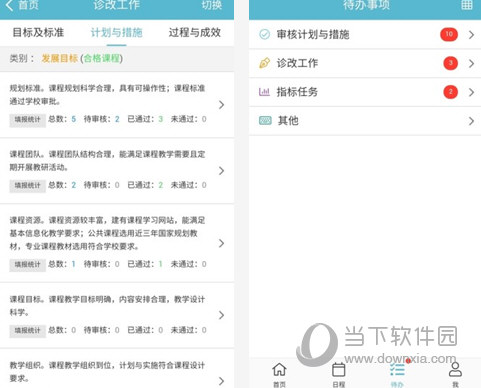Go to 首页 home tab icon
The height and width of the screenshot is (388, 481).
coord(279,370)
